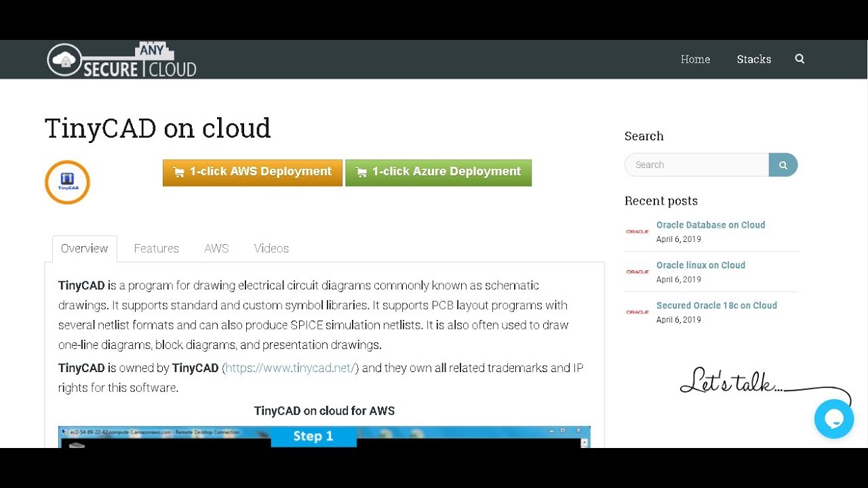868x488 pixels.
Task: Click the Recent posts heading
Action: click(x=661, y=201)
